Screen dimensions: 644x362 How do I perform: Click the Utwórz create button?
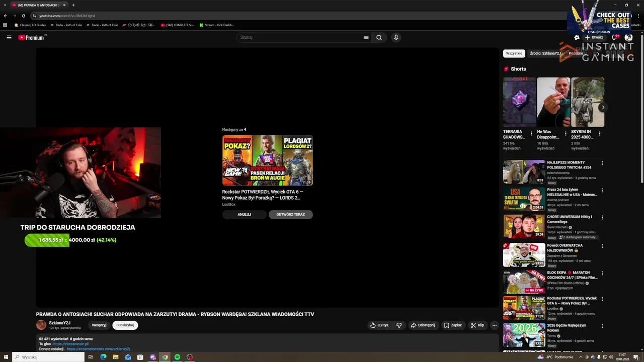click(594, 37)
